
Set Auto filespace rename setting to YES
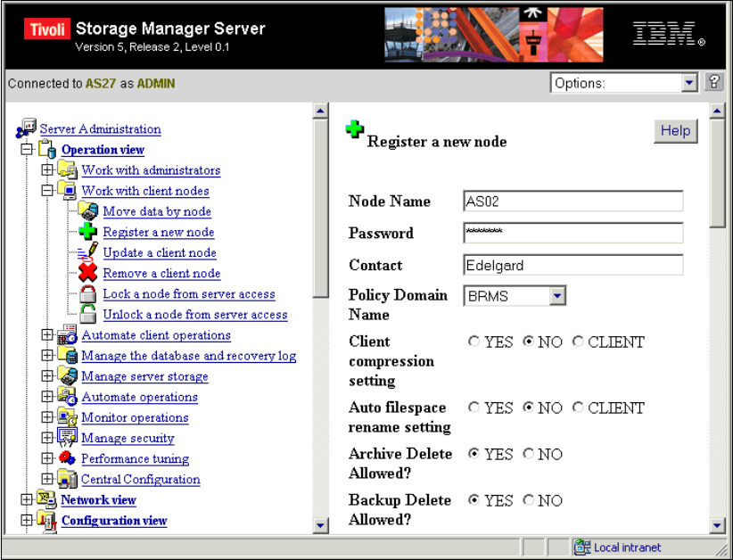[474, 408]
